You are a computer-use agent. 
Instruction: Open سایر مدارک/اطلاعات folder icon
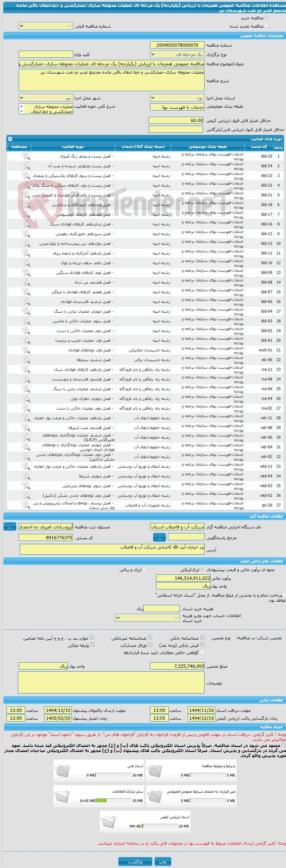(62, 796)
